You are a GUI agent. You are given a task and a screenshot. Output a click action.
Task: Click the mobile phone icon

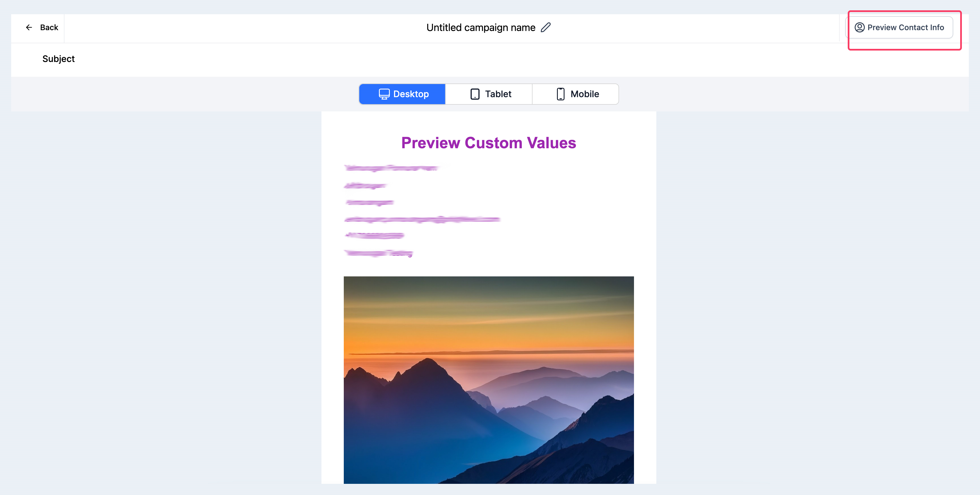560,94
